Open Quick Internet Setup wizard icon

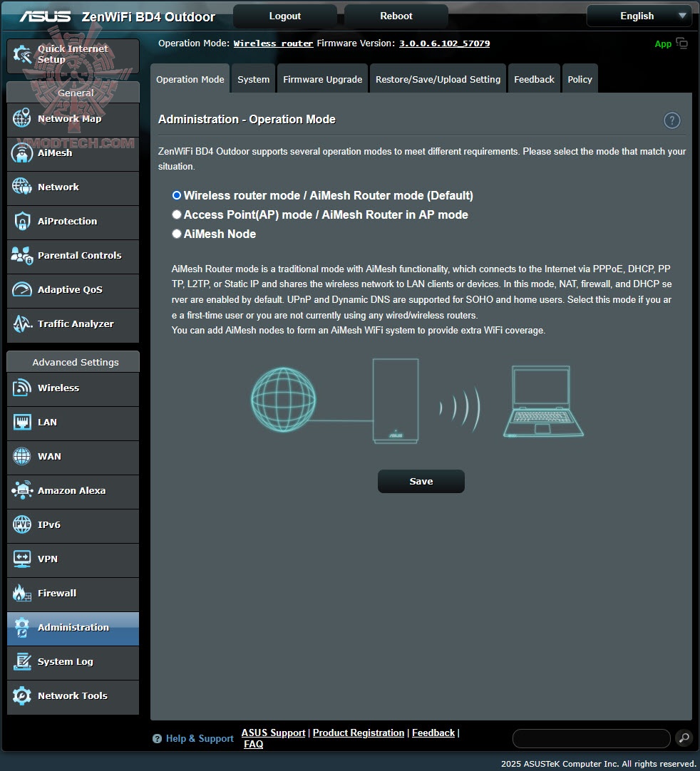coord(22,54)
